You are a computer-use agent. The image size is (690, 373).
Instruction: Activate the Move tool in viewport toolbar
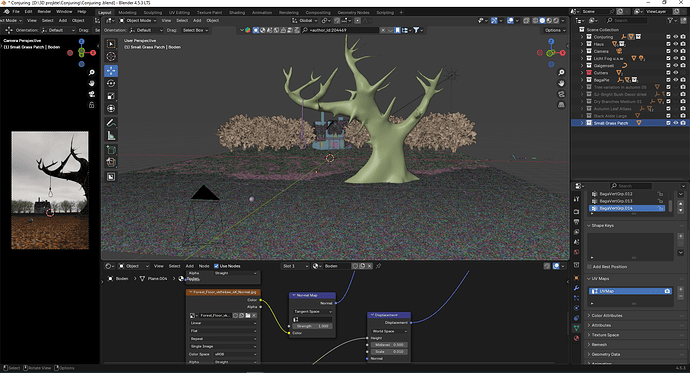(x=111, y=71)
